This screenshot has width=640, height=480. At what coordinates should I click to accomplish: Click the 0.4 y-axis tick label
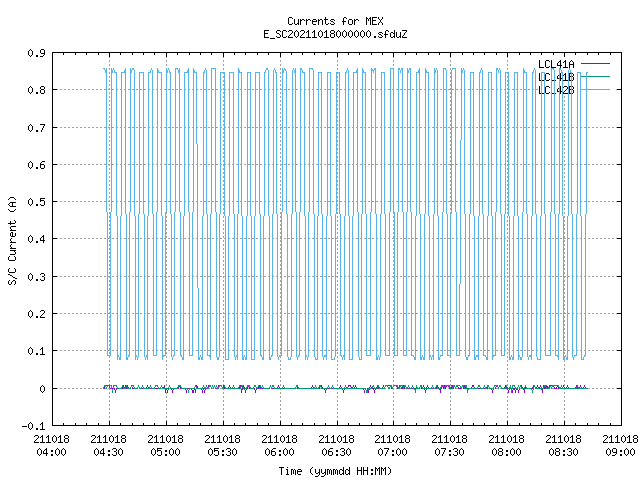pyautogui.click(x=36, y=239)
